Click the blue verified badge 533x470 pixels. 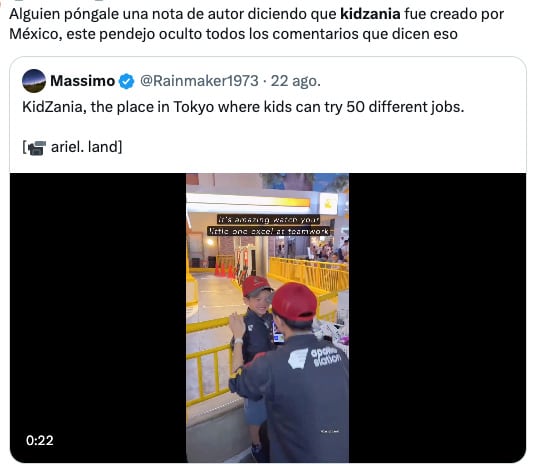126,81
